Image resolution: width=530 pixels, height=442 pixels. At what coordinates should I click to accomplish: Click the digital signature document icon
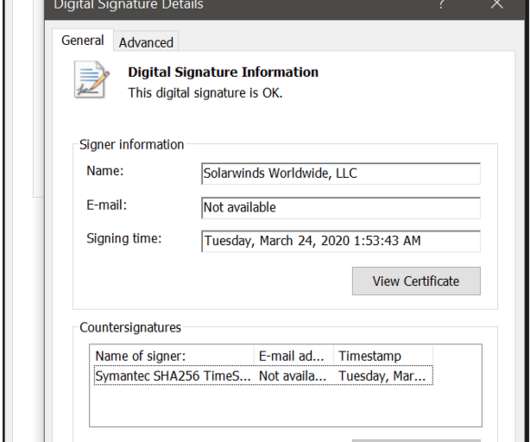pyautogui.click(x=91, y=80)
